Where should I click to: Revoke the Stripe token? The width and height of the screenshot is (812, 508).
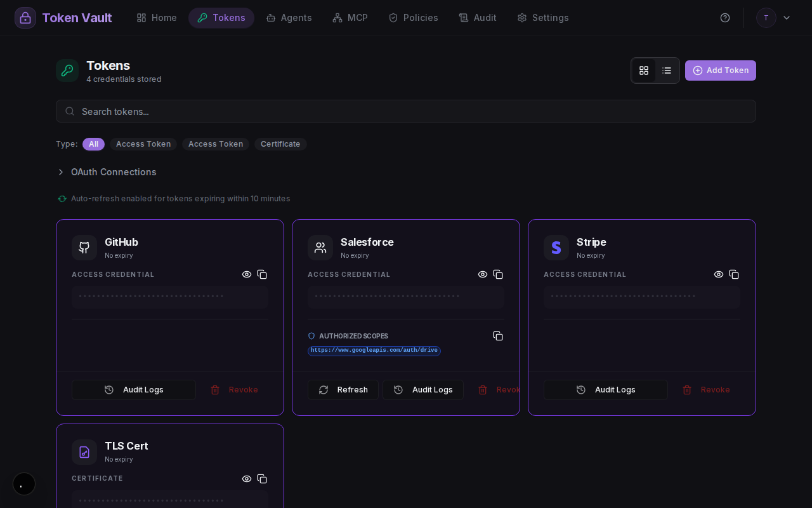click(706, 390)
